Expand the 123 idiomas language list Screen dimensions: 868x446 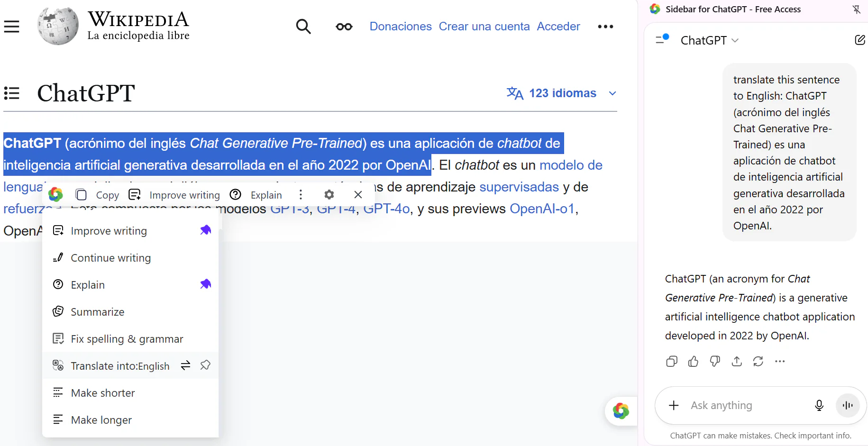point(562,93)
